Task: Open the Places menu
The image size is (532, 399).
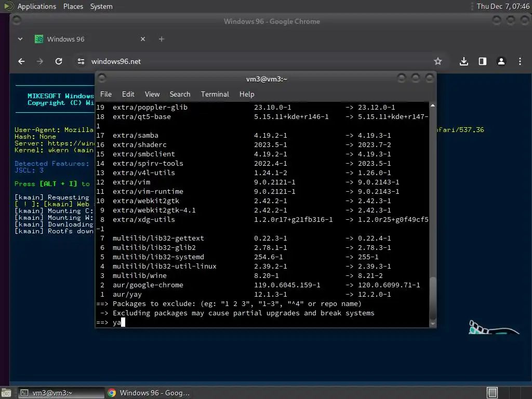Action: (x=73, y=6)
